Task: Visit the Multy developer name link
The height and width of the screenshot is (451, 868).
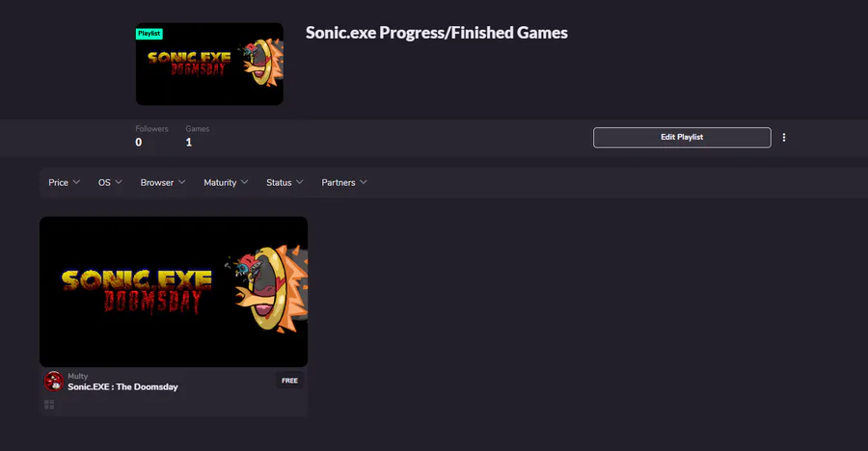Action: coord(77,376)
